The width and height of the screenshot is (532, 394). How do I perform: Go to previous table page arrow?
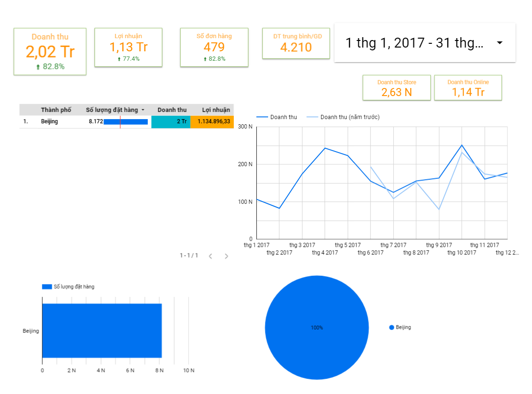(x=210, y=256)
